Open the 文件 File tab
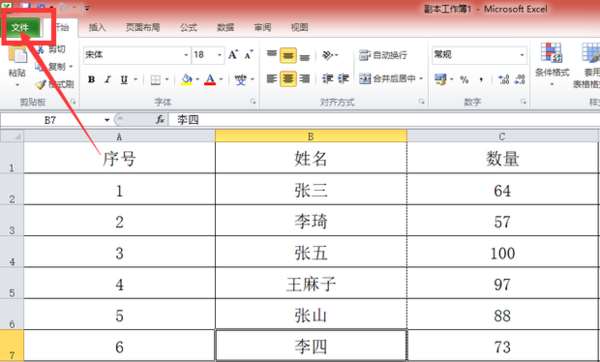Viewport: 600px width, 362px height. 20,27
